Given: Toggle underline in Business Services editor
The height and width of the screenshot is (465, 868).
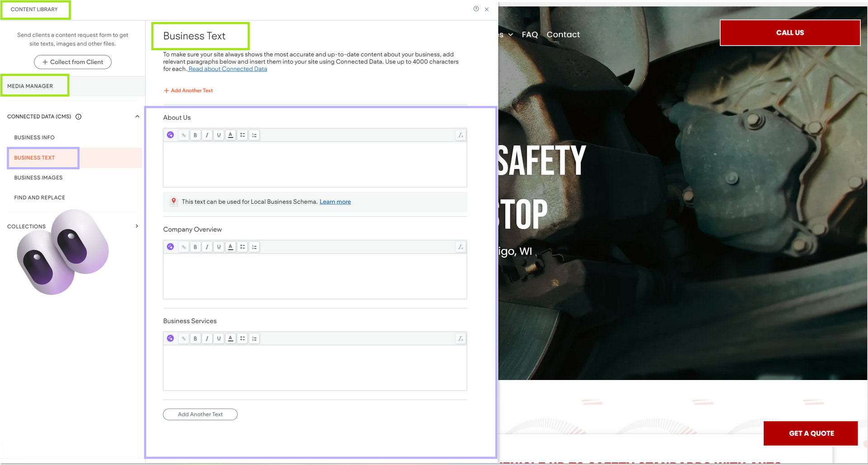Looking at the screenshot, I should point(219,338).
